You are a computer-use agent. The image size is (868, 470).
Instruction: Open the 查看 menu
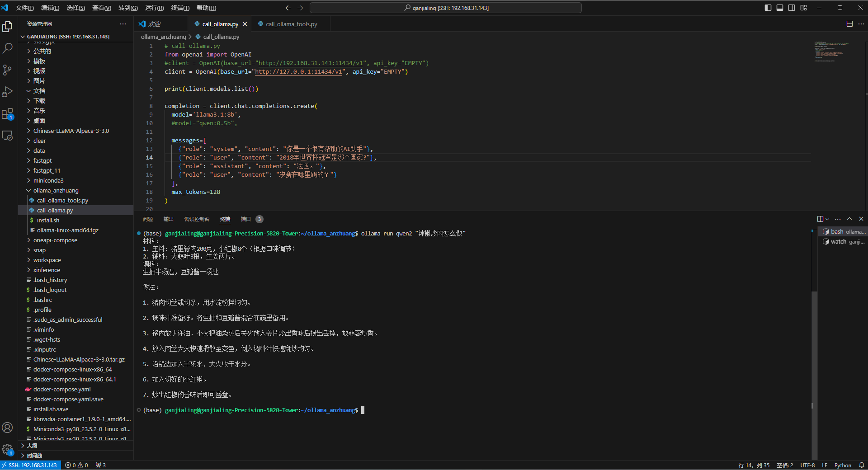(x=102, y=8)
